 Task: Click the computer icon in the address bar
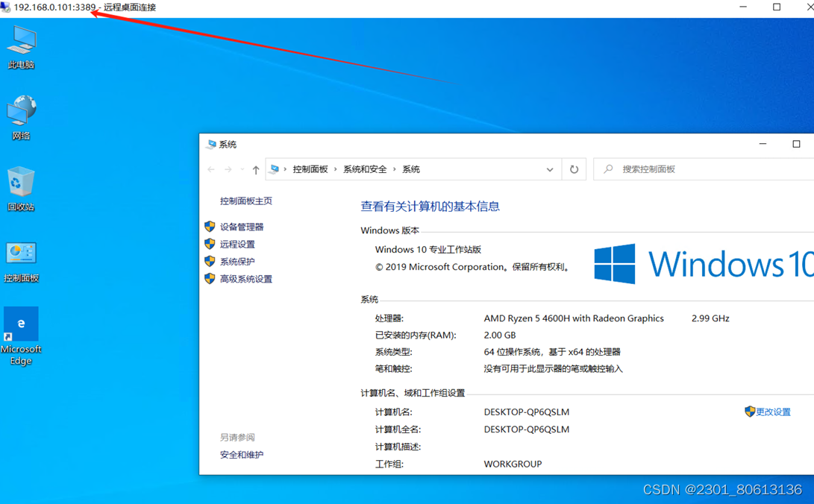click(275, 169)
